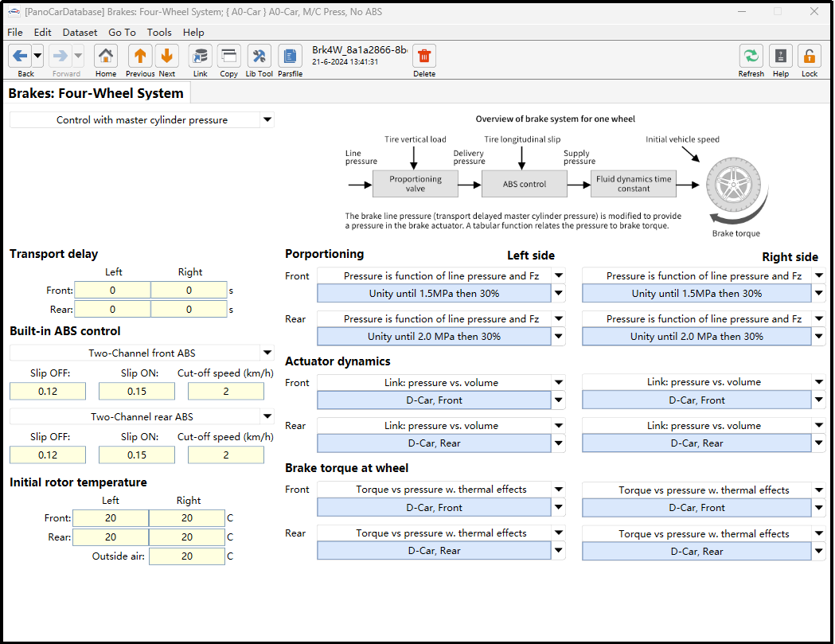Open right brake torque D-Car, Rear link
This screenshot has height=644, width=835.
pos(696,552)
